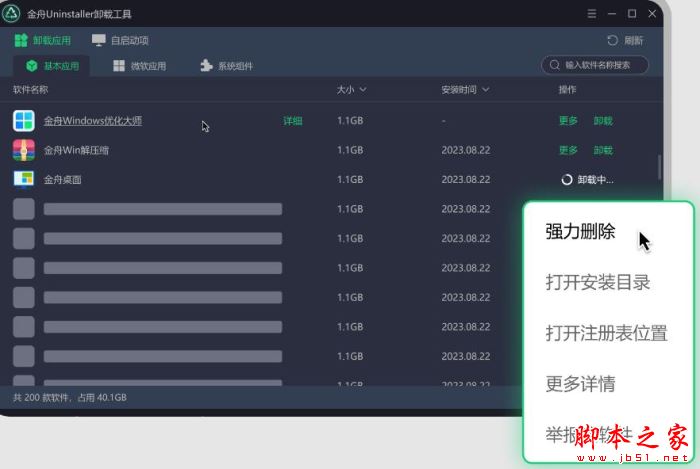Click status text 共 200 款软件
700x469 pixels.
pyautogui.click(x=41, y=398)
